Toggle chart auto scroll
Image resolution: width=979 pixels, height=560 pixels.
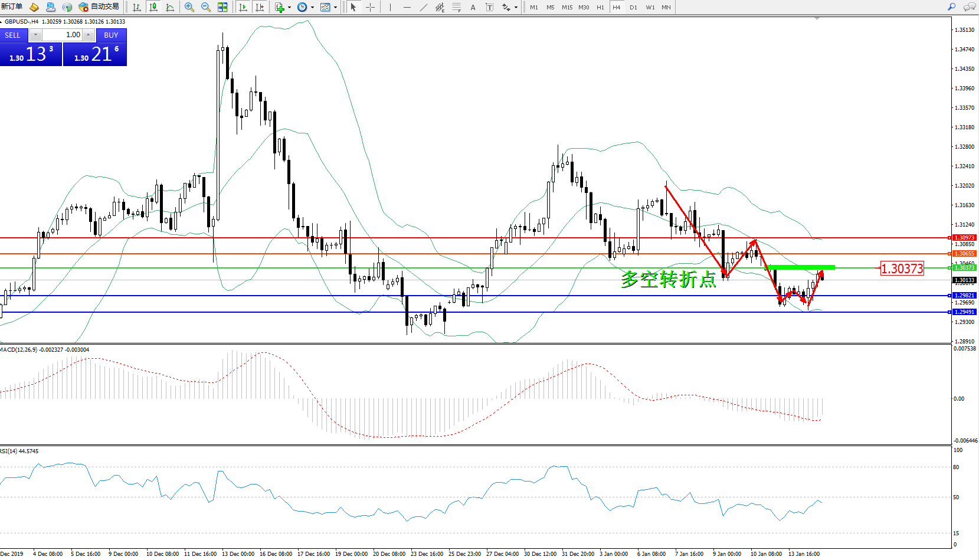pos(243,7)
